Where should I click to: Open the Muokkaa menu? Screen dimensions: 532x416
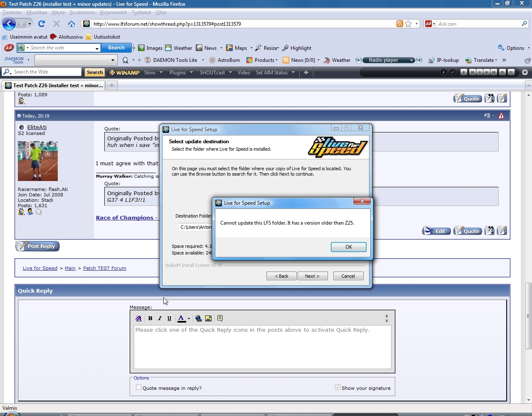click(37, 12)
